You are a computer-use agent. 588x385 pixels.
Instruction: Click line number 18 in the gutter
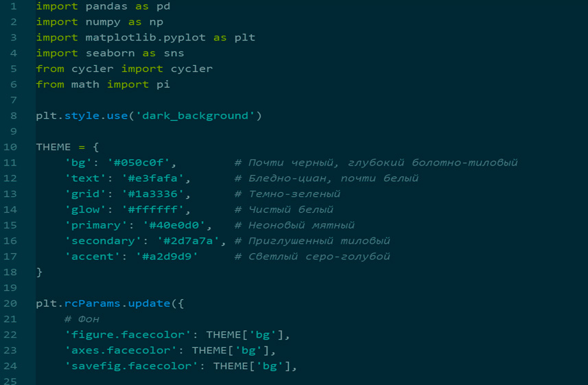[10, 272]
